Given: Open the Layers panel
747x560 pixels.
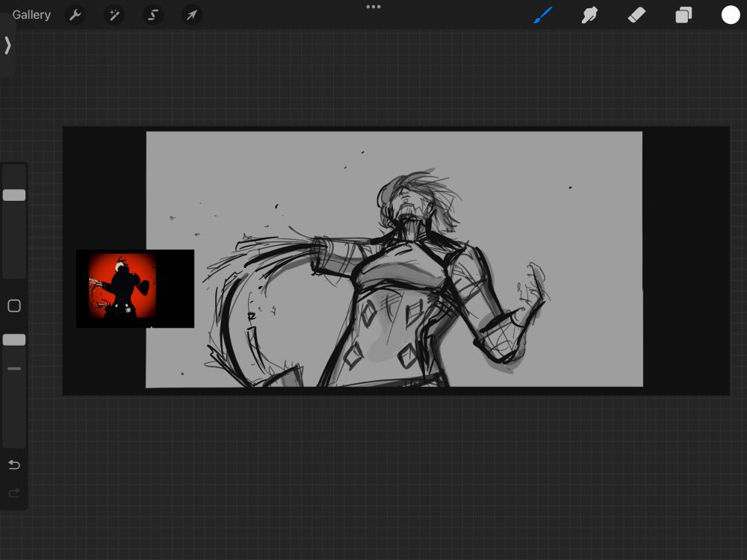Looking at the screenshot, I should pos(684,15).
